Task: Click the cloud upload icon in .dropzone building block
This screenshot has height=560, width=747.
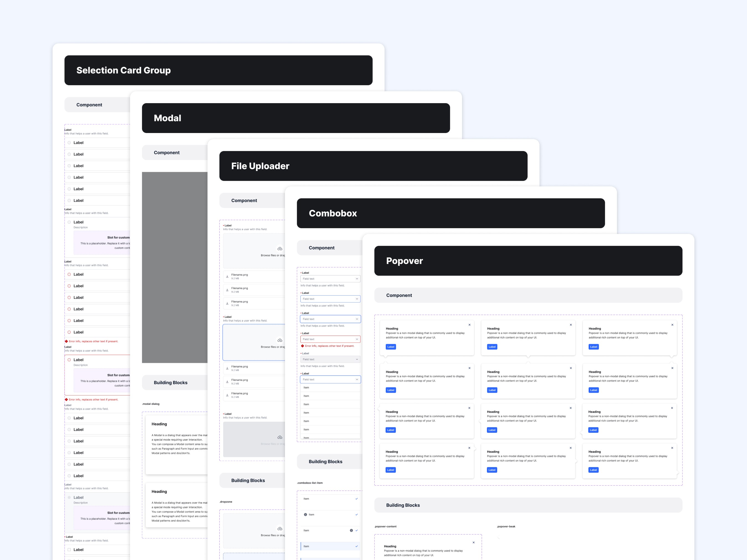Action: pos(280,528)
